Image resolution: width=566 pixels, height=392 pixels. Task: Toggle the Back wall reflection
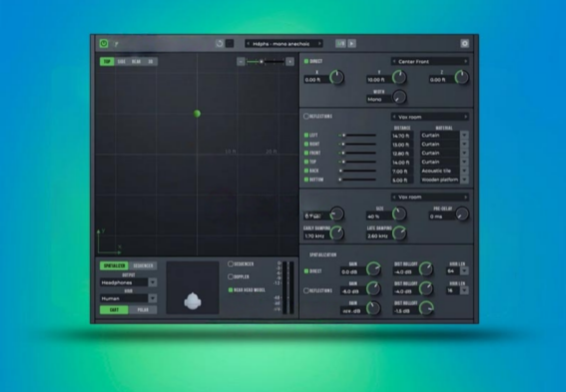click(x=306, y=171)
